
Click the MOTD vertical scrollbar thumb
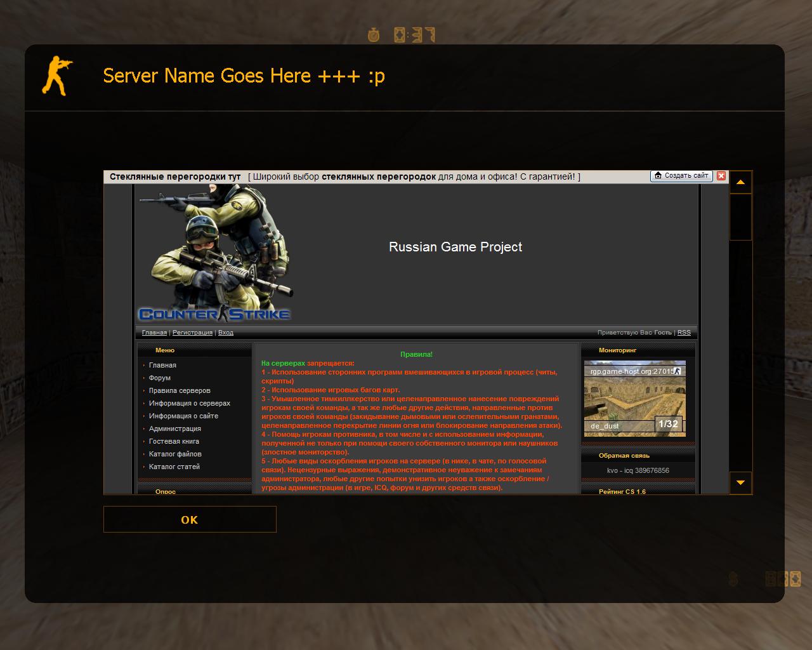(x=740, y=217)
